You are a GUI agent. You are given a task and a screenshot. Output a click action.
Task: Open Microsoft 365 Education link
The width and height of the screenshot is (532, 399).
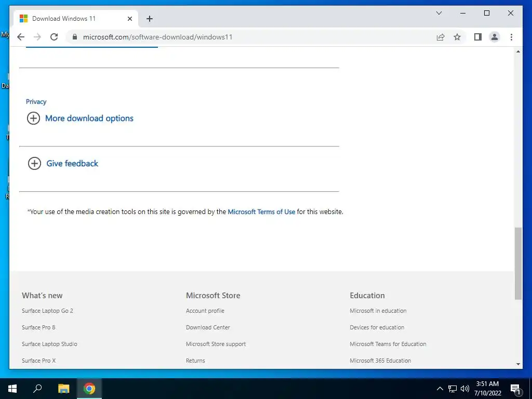pos(380,361)
